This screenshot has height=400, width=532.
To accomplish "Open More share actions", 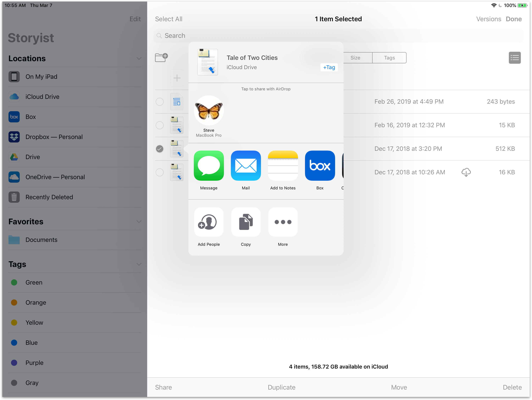I will click(x=283, y=222).
